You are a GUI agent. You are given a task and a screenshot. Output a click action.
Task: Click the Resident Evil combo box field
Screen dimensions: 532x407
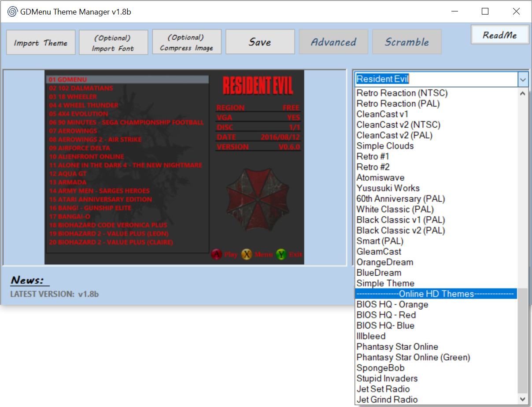tap(436, 79)
